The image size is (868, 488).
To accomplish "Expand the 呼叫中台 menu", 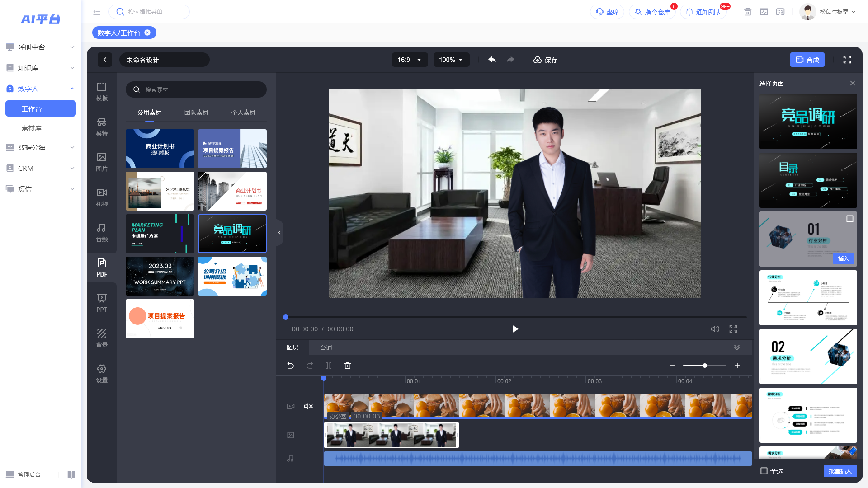I will [41, 47].
